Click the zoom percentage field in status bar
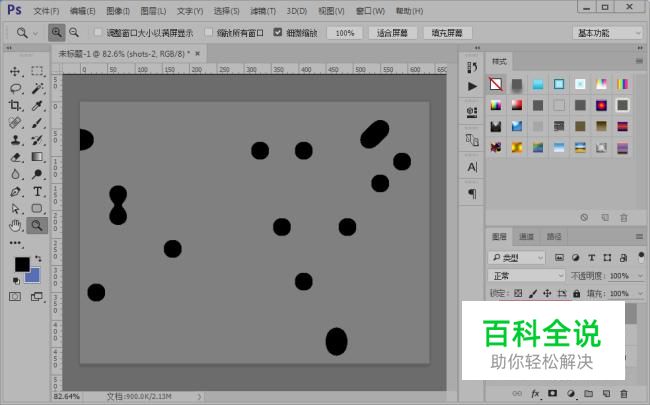 point(66,397)
